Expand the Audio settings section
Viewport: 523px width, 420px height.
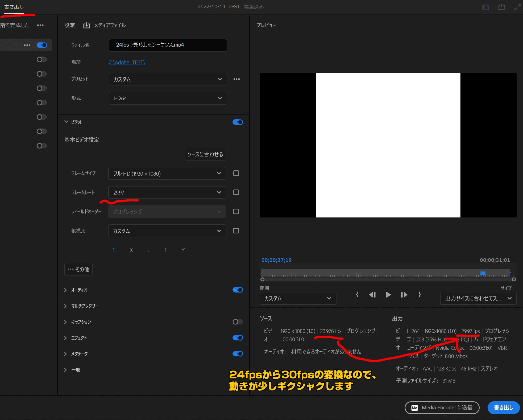pos(65,290)
